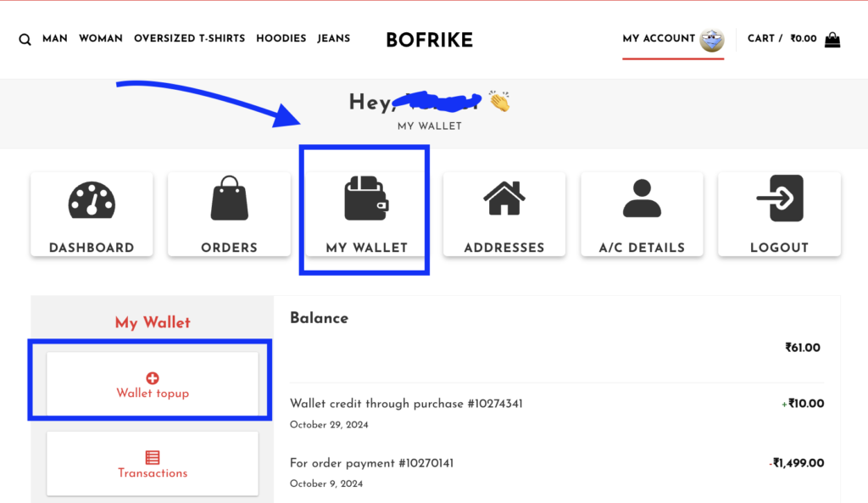Open the Addresses house icon
This screenshot has height=503, width=868.
[504, 198]
